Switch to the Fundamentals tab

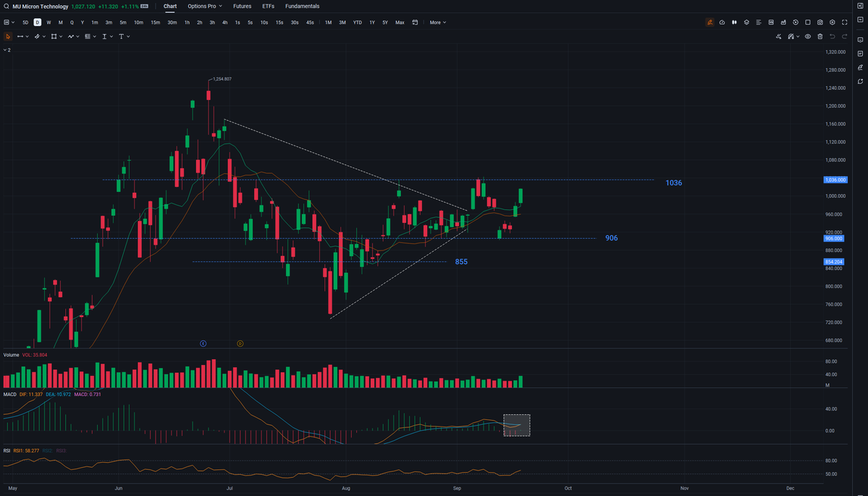[x=303, y=6]
